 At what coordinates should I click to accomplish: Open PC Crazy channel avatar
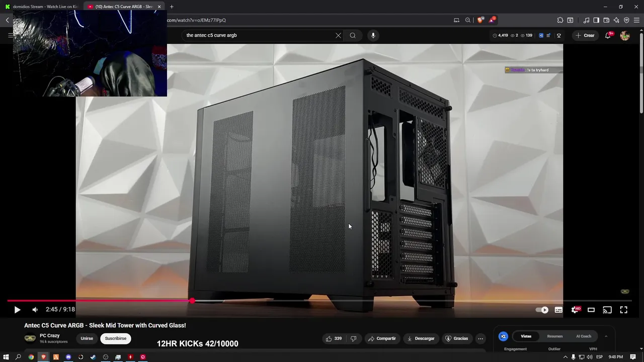[x=30, y=338]
